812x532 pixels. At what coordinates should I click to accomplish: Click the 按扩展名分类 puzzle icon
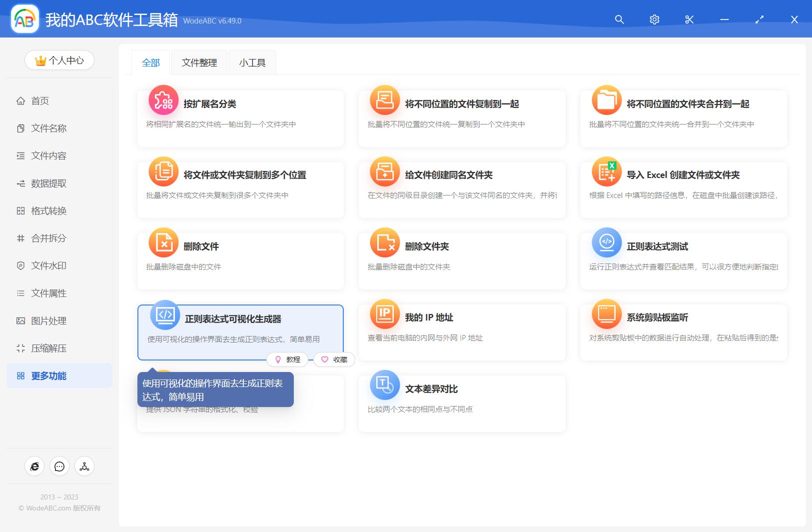163,100
